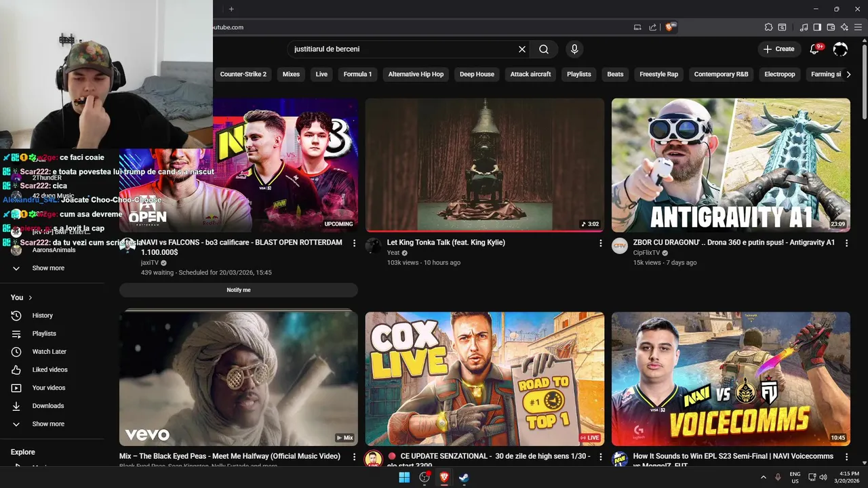This screenshot has width=868, height=488.
Task: Open the tab search icon in toolbar
Action: tap(782, 27)
